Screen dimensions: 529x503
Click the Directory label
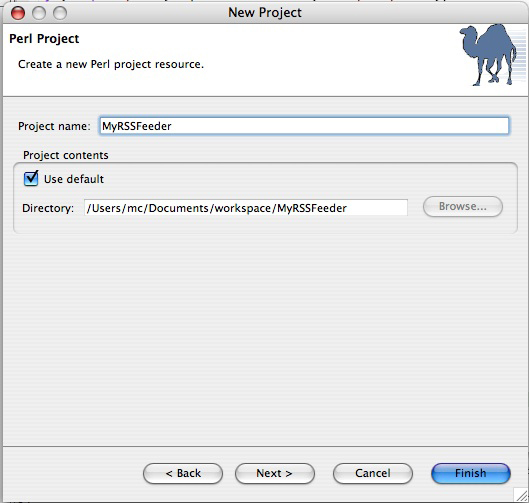[x=48, y=208]
